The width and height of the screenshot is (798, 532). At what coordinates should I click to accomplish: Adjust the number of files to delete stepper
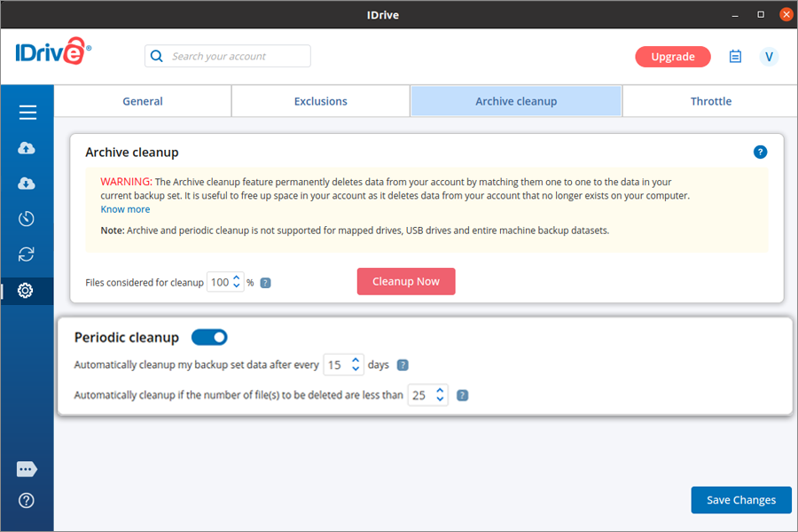pos(440,395)
